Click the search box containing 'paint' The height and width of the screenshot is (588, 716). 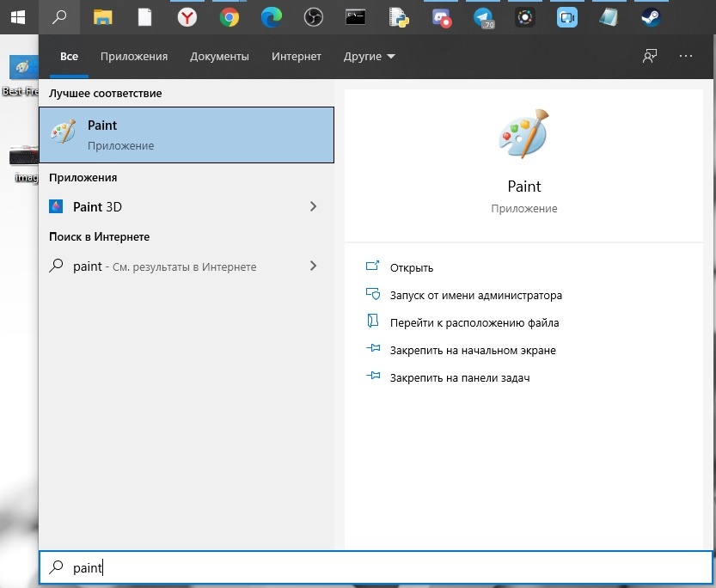pyautogui.click(x=376, y=567)
